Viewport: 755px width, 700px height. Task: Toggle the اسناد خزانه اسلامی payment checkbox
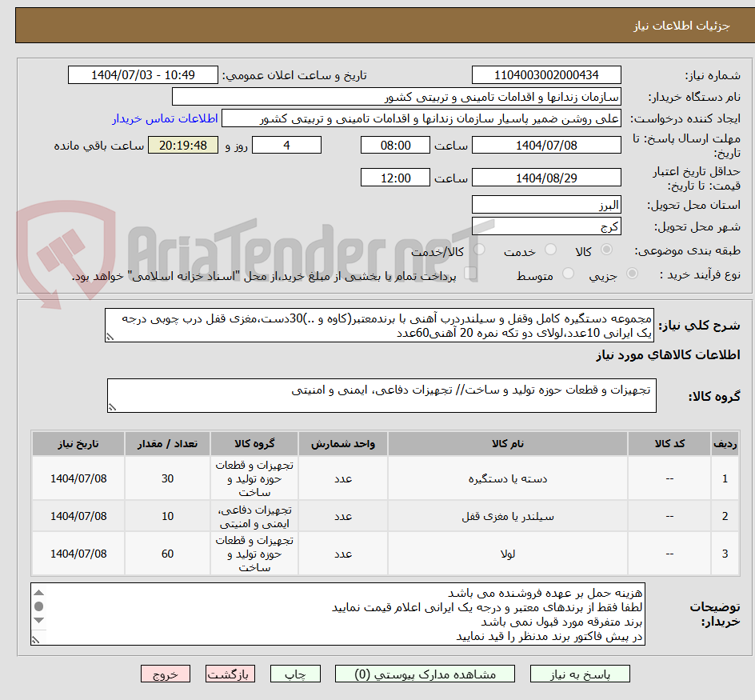click(x=470, y=274)
